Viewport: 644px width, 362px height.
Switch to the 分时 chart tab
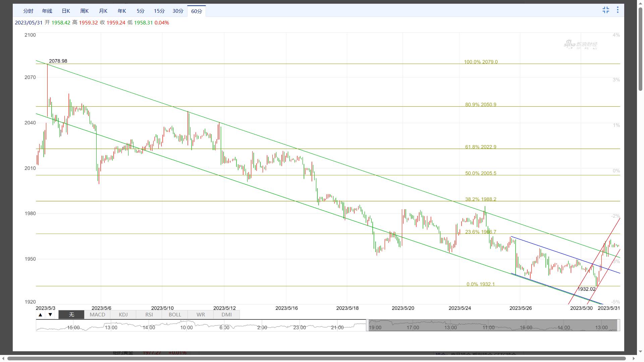[28, 11]
